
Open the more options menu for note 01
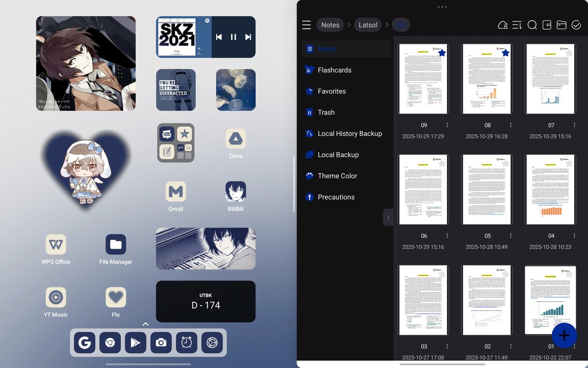pos(574,346)
